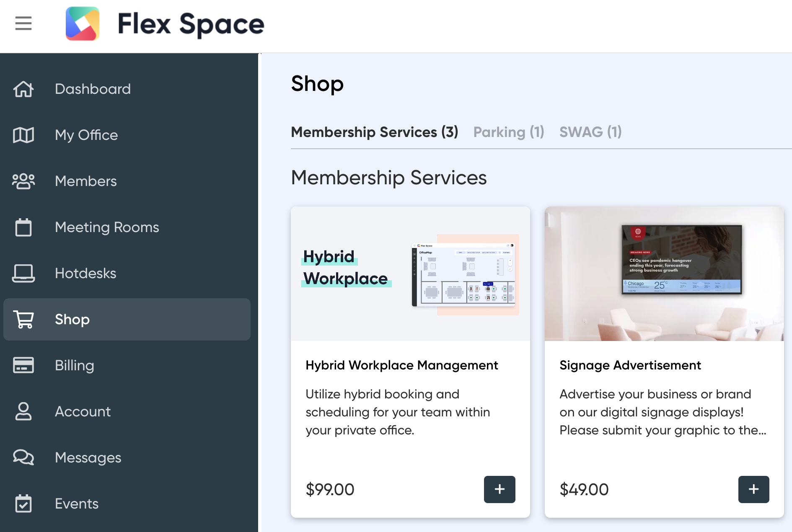Click the Shop cart icon

(x=23, y=319)
